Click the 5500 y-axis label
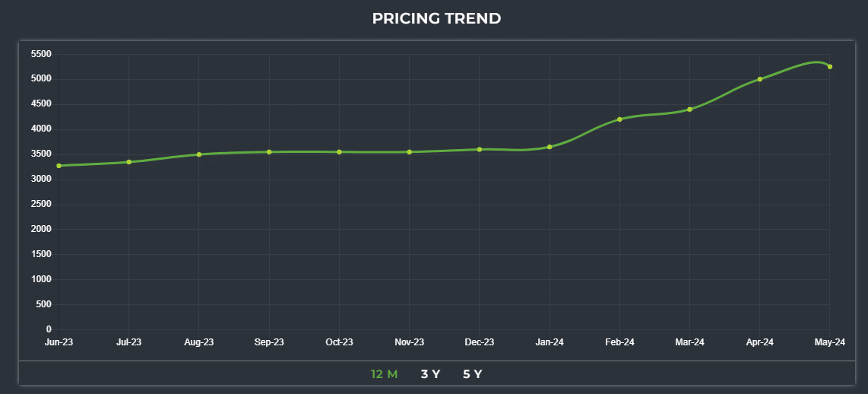Screen dimensions: 868x394 click(x=41, y=54)
